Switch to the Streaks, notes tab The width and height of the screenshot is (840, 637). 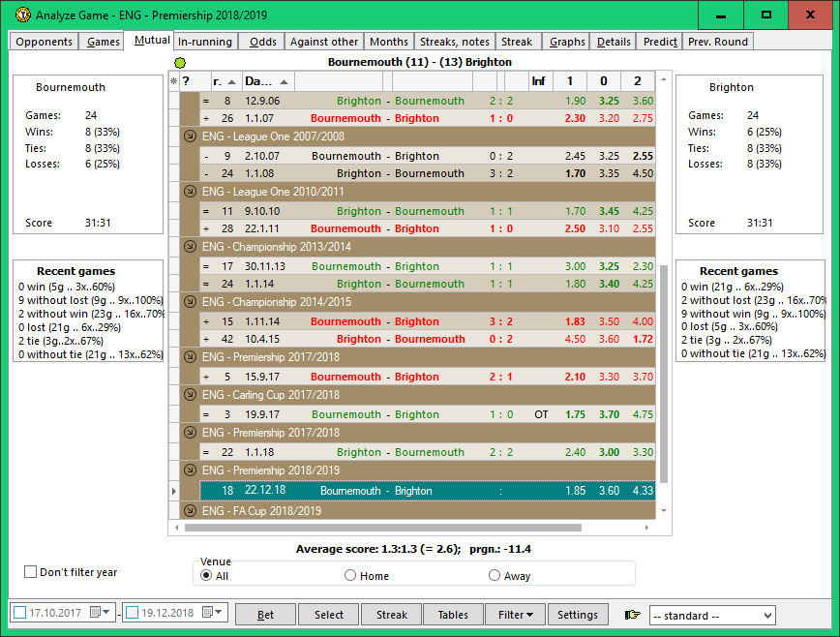pyautogui.click(x=454, y=42)
